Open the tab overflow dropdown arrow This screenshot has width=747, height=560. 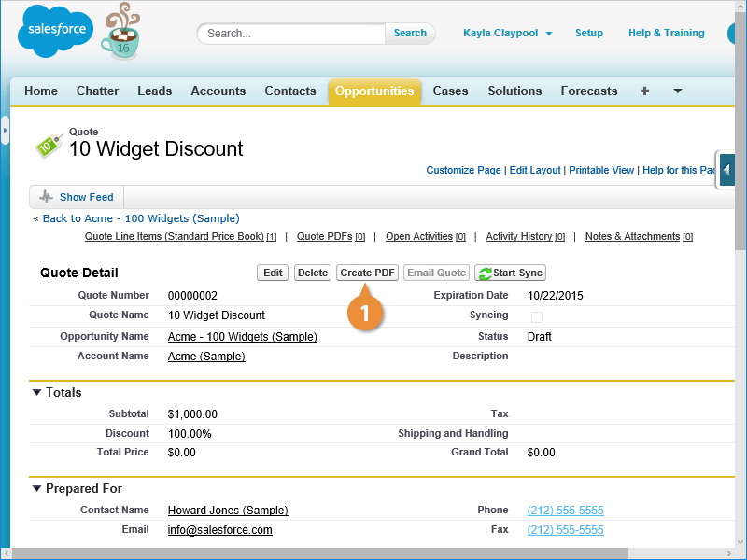[x=678, y=91]
